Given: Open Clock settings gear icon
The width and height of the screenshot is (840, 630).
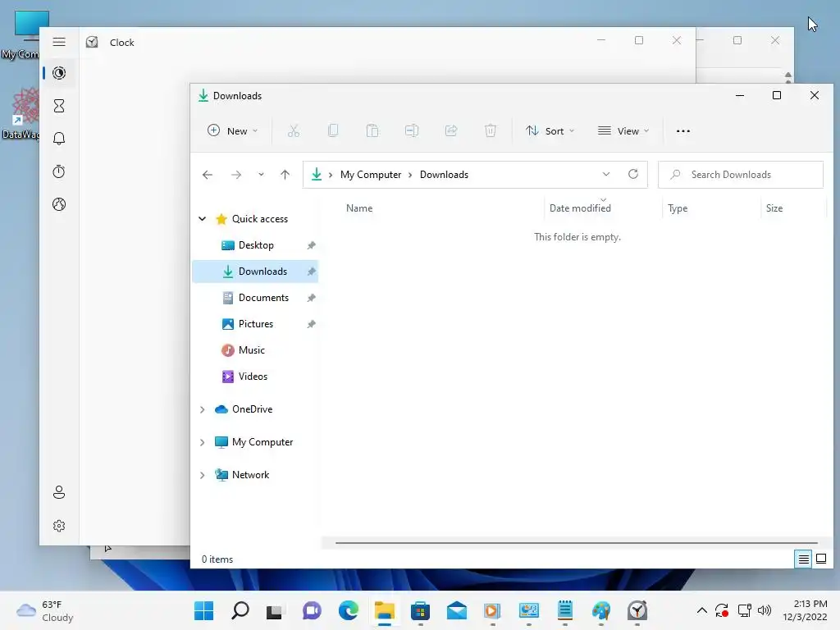Looking at the screenshot, I should pyautogui.click(x=59, y=526).
